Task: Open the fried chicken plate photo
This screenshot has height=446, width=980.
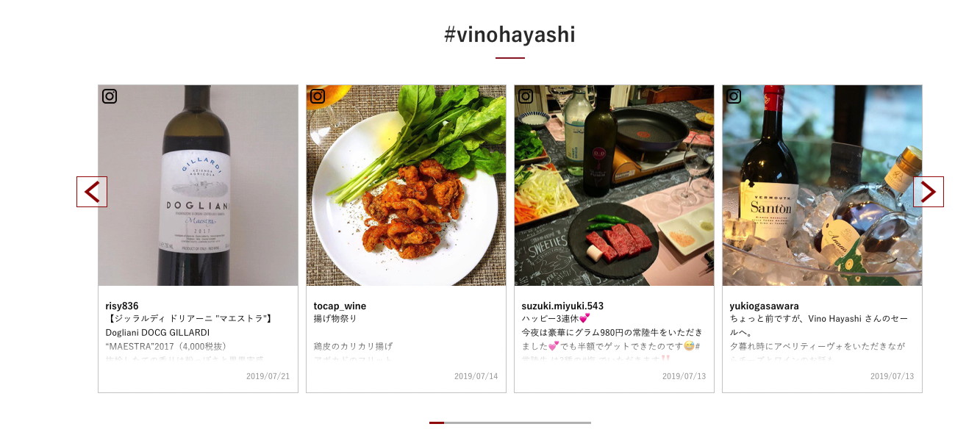Action: 406,185
